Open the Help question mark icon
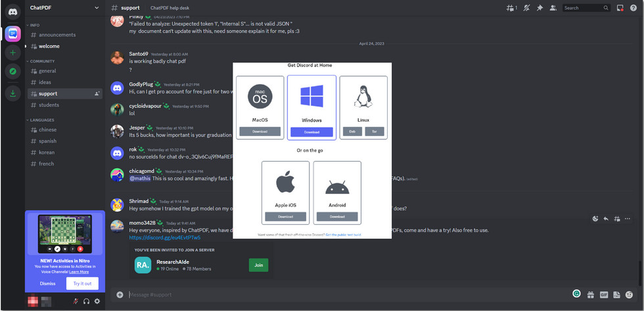Screen dimensions: 644x311 click(633, 8)
